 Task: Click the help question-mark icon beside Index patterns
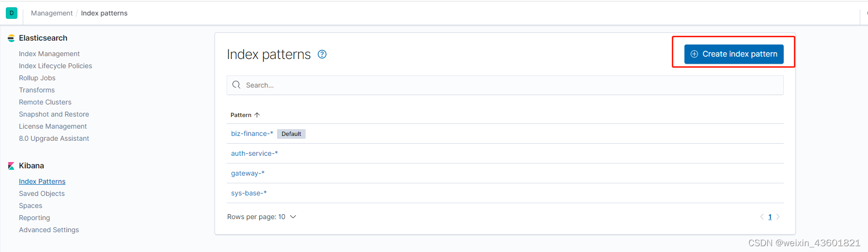pos(322,54)
